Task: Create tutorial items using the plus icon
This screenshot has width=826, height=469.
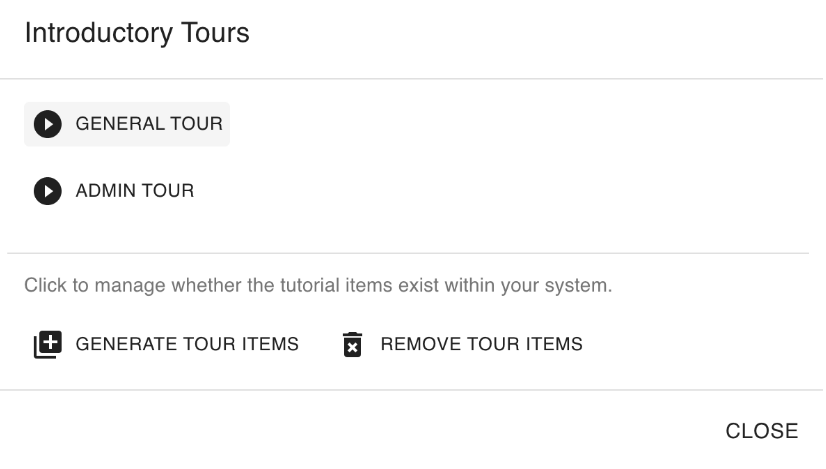Action: (47, 345)
